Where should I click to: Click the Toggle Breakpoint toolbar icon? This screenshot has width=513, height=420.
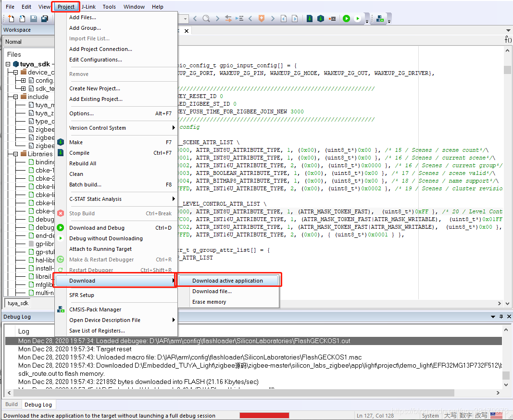click(x=332, y=19)
